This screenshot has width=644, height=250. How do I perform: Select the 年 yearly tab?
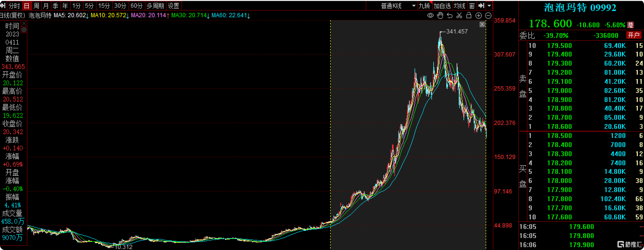(x=65, y=6)
